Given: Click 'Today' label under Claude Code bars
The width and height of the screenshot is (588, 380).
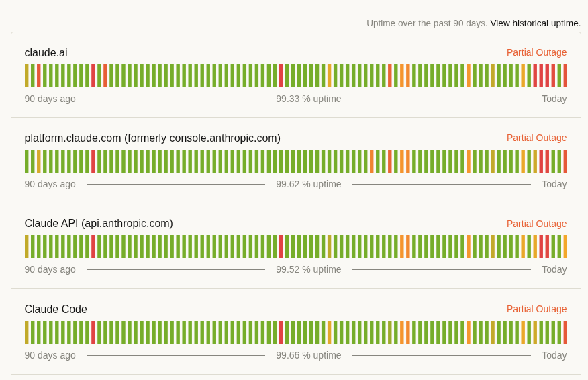Looking at the screenshot, I should (x=554, y=355).
